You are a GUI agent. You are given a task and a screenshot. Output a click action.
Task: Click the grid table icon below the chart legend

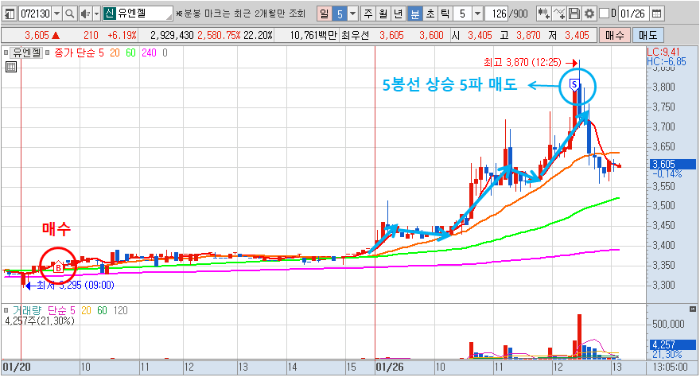pos(11,67)
